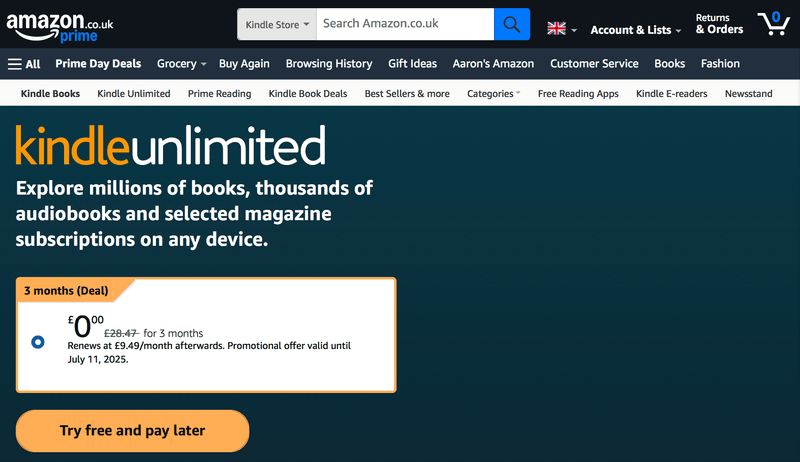Click the UK flag language icon

click(x=557, y=28)
